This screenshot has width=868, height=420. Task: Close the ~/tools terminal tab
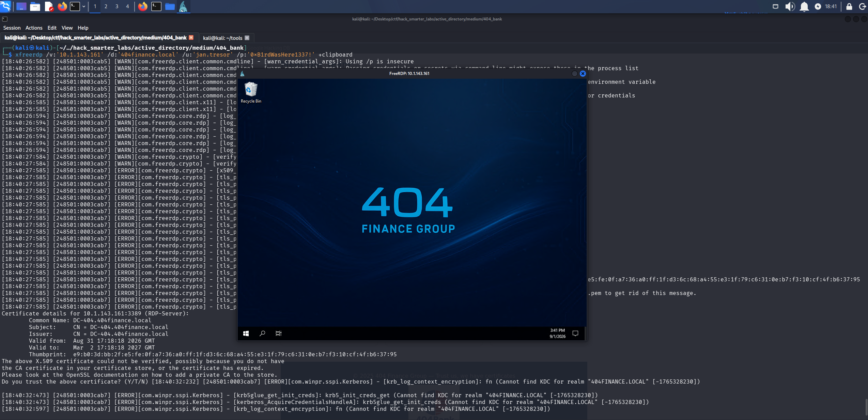[x=247, y=38]
